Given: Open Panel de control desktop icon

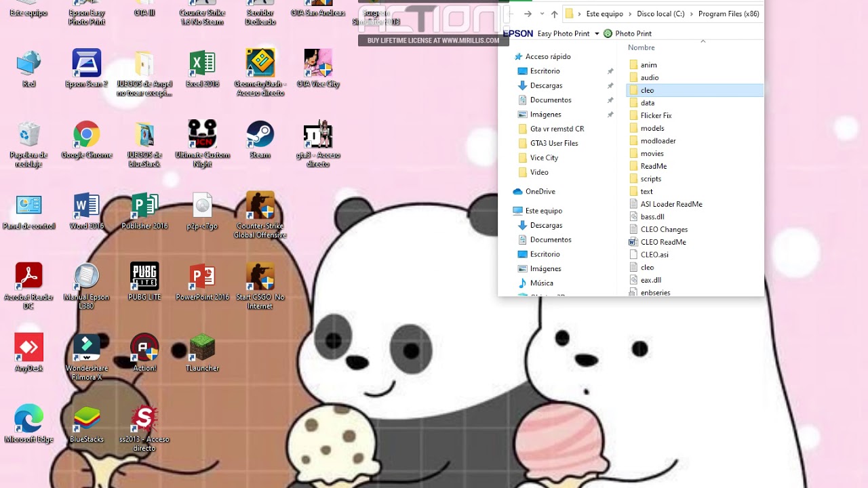Looking at the screenshot, I should click(28, 211).
